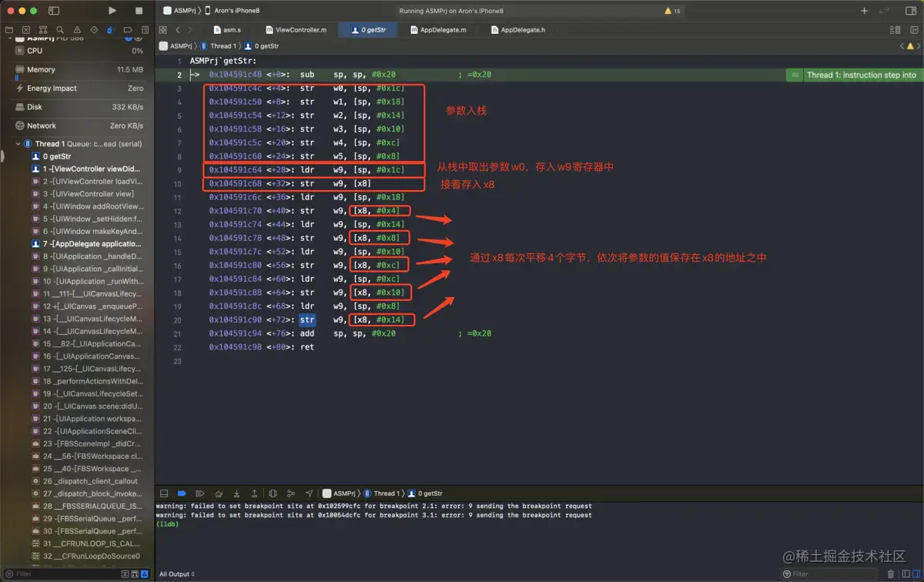This screenshot has height=582, width=924.
Task: Stop the running app
Action: pos(139,11)
